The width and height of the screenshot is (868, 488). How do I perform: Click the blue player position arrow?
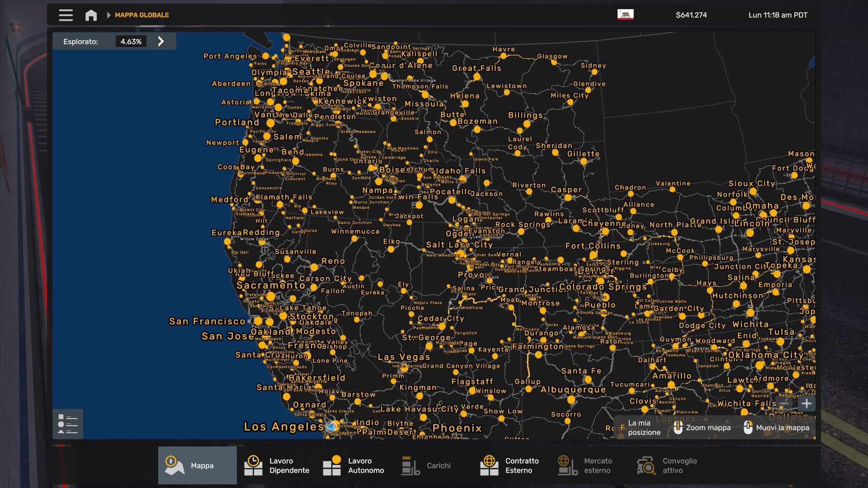pos(331,427)
